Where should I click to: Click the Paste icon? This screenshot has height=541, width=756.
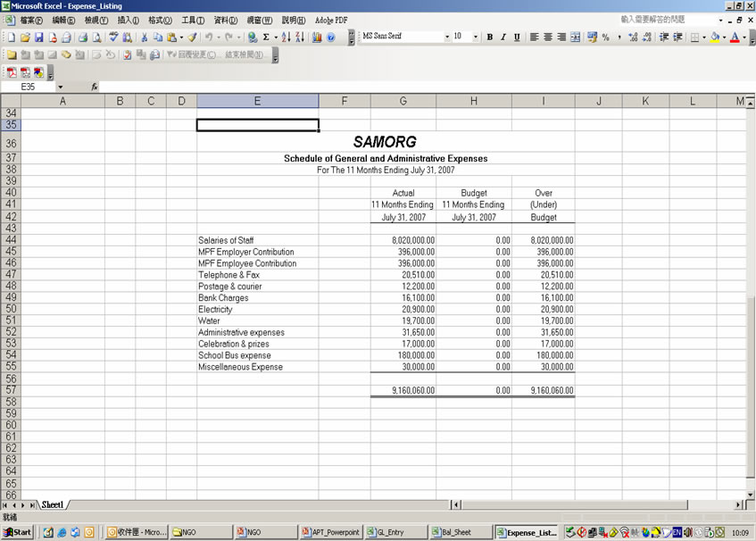pos(170,37)
